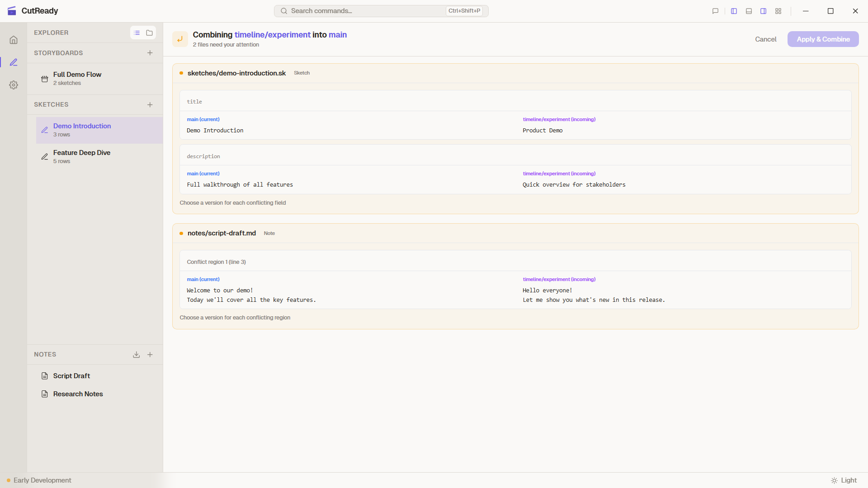This screenshot has height=488, width=868.
Task: Click the Settings gear in the sidebar
Action: (x=14, y=85)
